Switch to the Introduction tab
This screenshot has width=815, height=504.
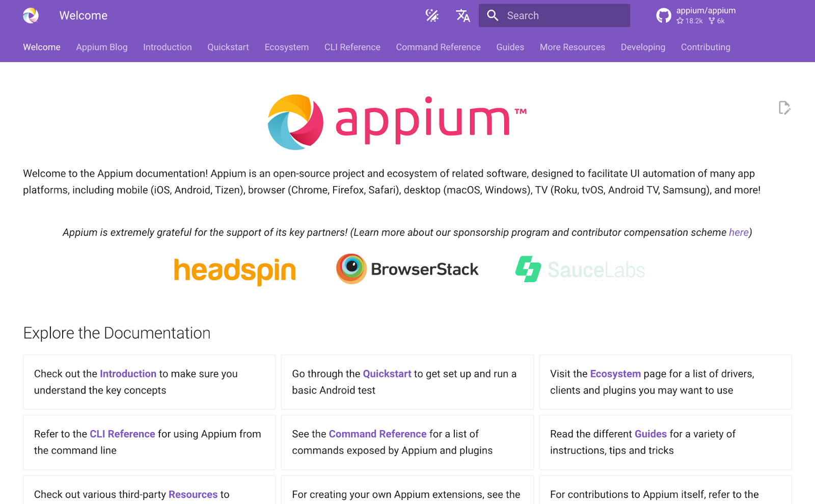tap(168, 47)
